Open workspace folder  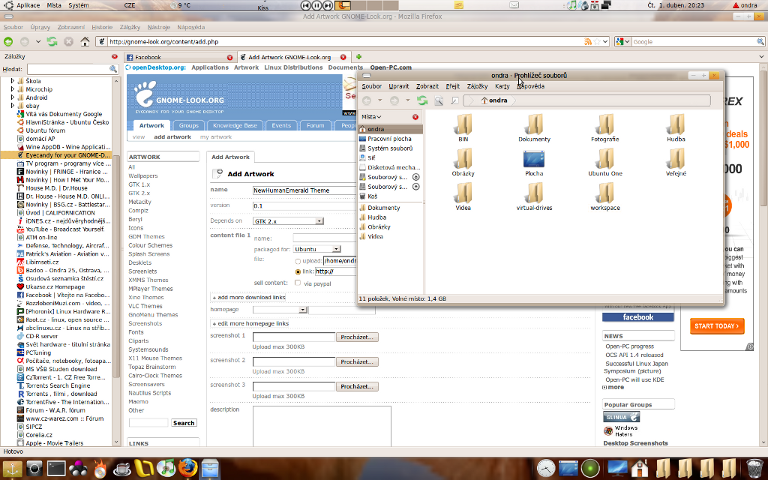605,196
